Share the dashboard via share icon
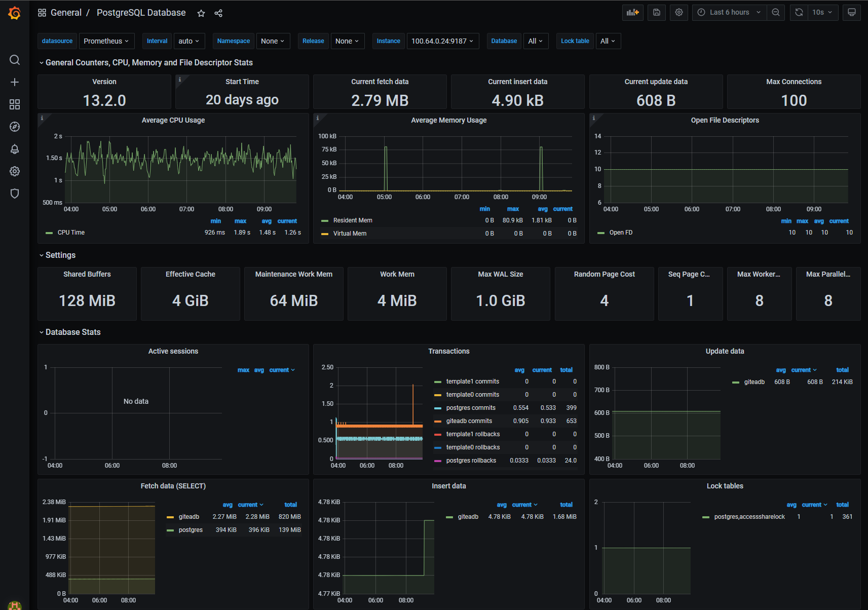 point(218,13)
